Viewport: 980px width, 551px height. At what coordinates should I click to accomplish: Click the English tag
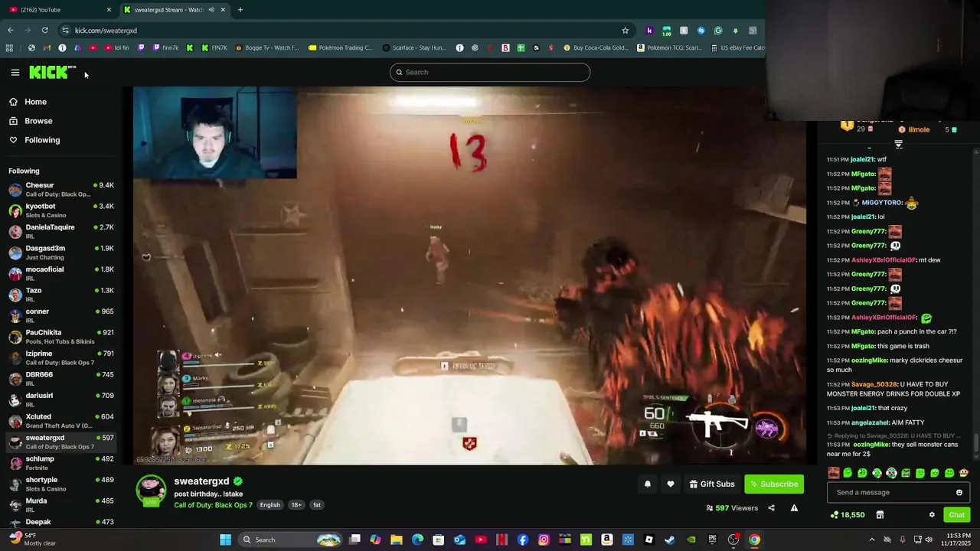tap(269, 505)
